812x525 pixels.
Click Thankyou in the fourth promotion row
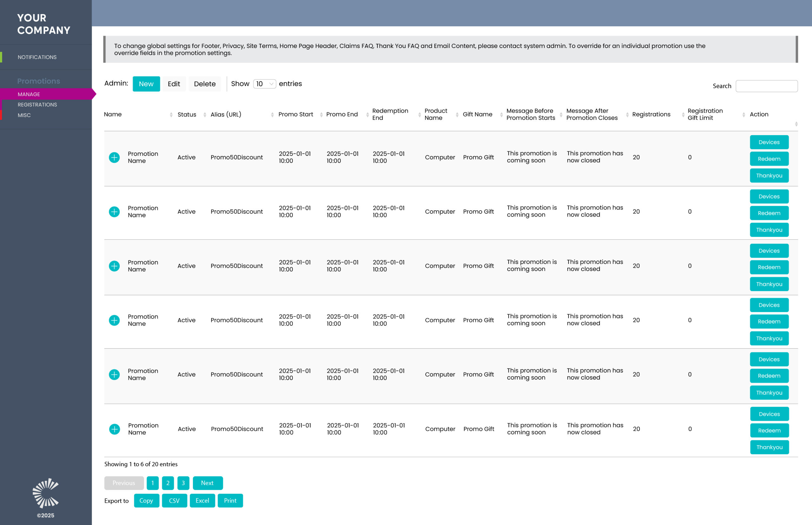[x=769, y=338]
